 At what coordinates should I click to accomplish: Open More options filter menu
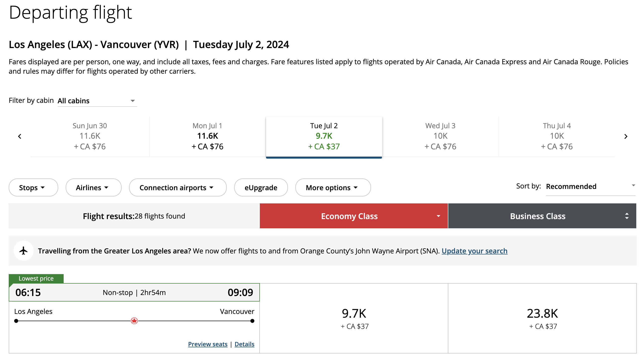(333, 187)
